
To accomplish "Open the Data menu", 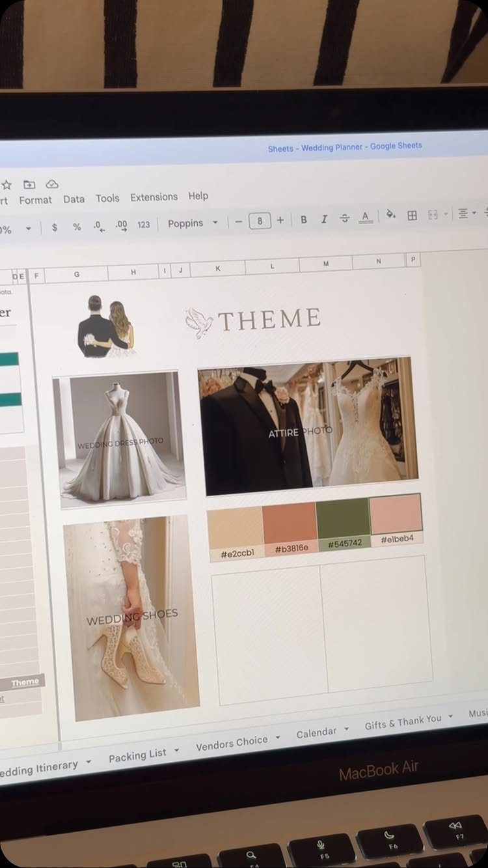I will click(74, 199).
